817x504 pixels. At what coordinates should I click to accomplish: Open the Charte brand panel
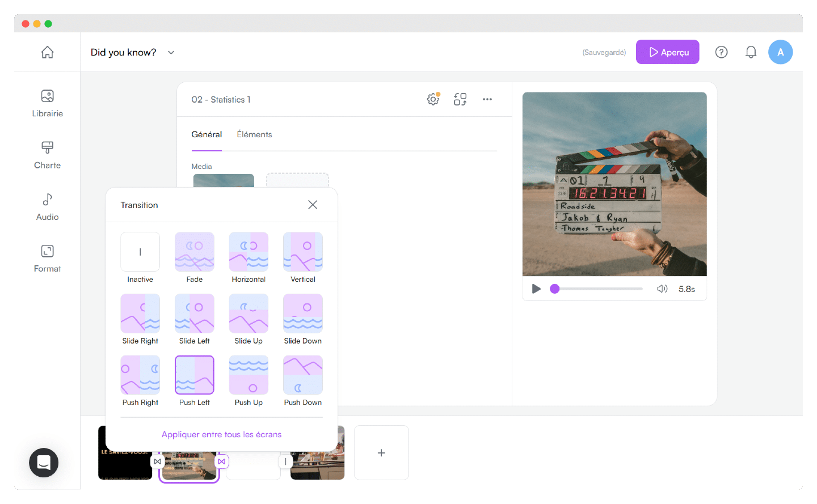[x=47, y=155]
